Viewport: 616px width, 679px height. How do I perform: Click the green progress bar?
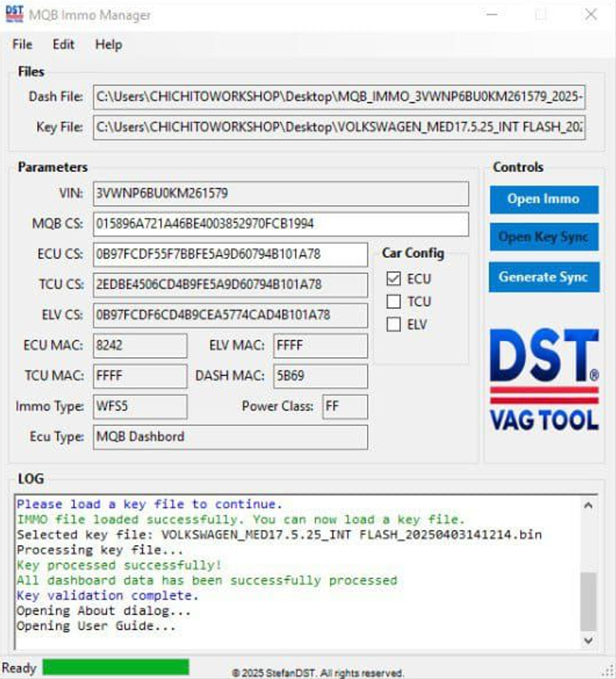pyautogui.click(x=116, y=667)
